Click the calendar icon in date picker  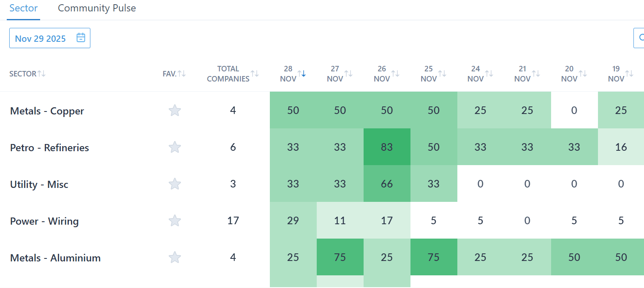coord(81,38)
